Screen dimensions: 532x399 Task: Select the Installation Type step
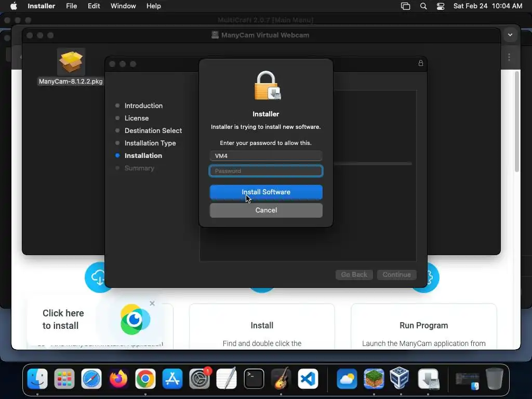(150, 143)
